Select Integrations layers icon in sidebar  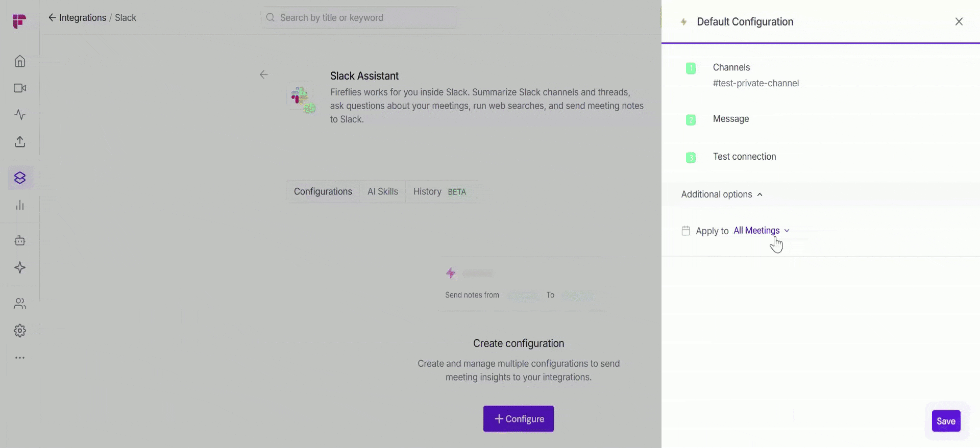pyautogui.click(x=20, y=178)
